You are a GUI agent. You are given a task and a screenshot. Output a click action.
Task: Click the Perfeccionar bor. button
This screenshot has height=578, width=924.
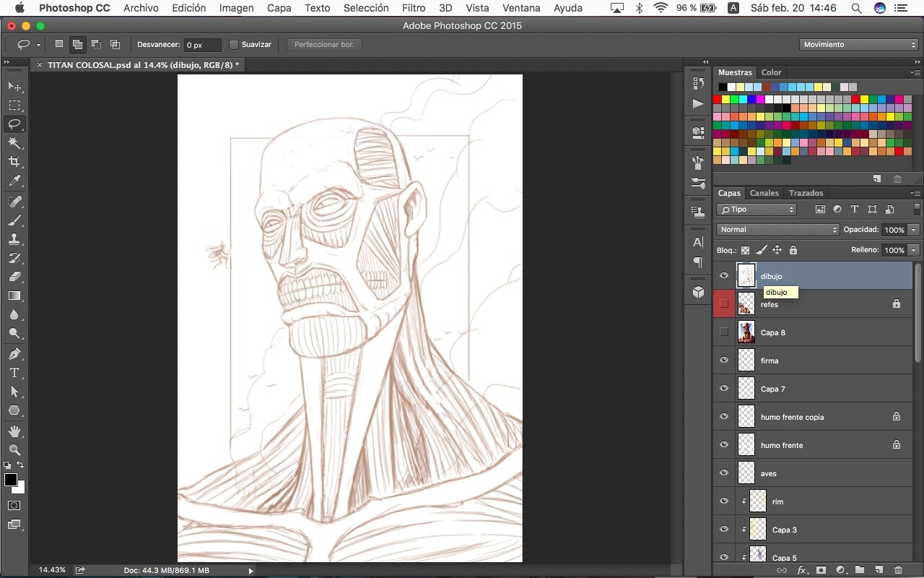pos(324,45)
